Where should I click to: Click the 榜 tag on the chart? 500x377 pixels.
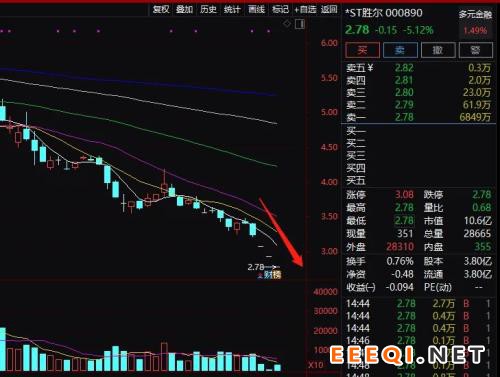[277, 275]
